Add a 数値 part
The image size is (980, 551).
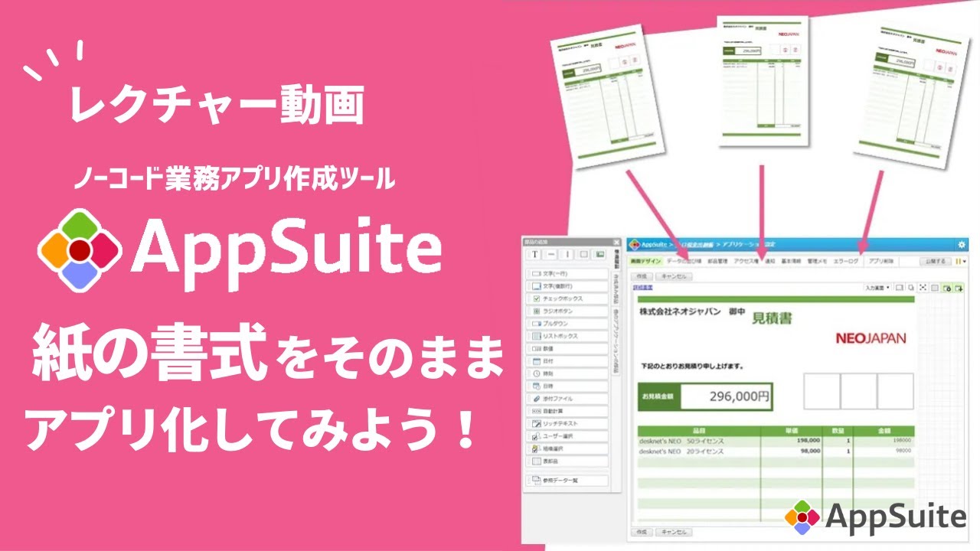tap(567, 348)
